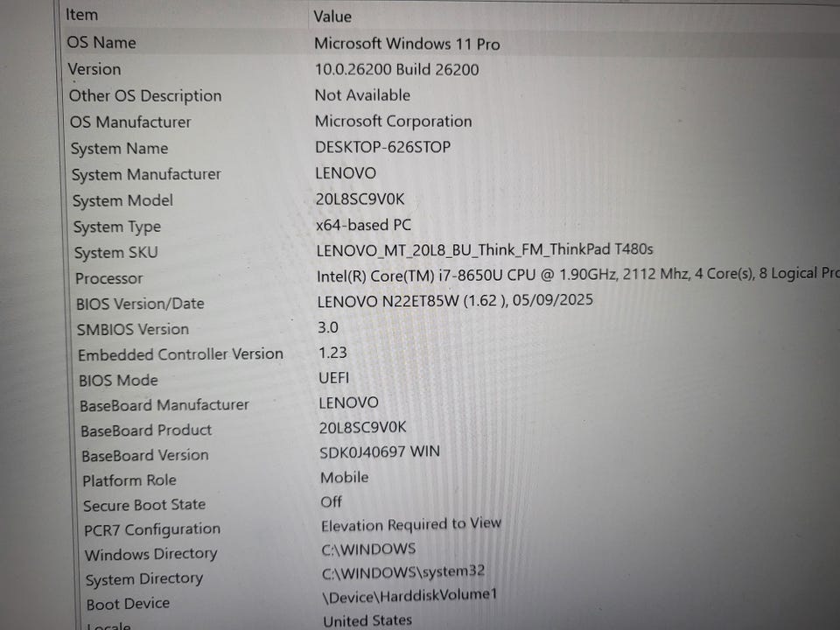The width and height of the screenshot is (840, 630).
Task: Select value Elevation Required to View
Action: pyautogui.click(x=411, y=524)
